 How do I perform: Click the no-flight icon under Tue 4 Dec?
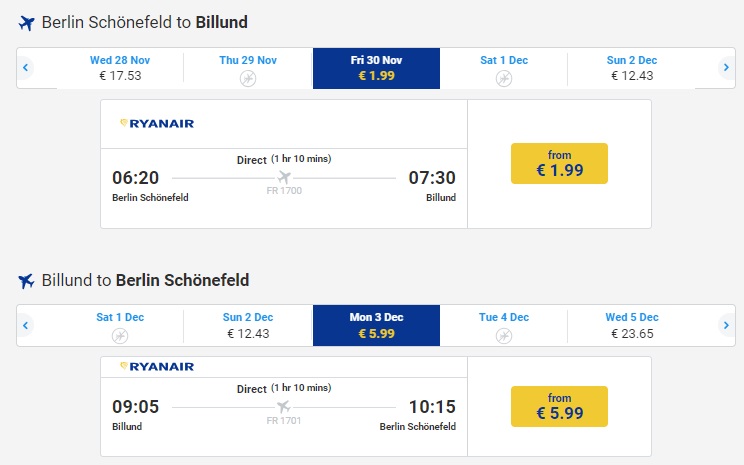(x=502, y=335)
